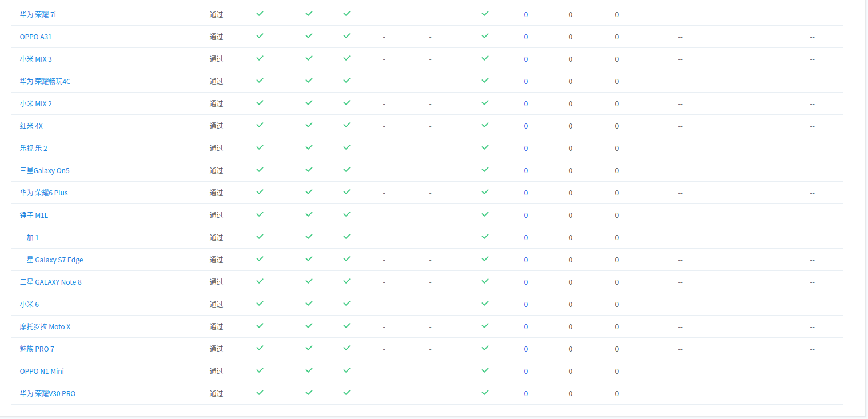Click leftmost green checkmark in OPPO N1 Mini row
This screenshot has width=868, height=419.
pyautogui.click(x=260, y=370)
